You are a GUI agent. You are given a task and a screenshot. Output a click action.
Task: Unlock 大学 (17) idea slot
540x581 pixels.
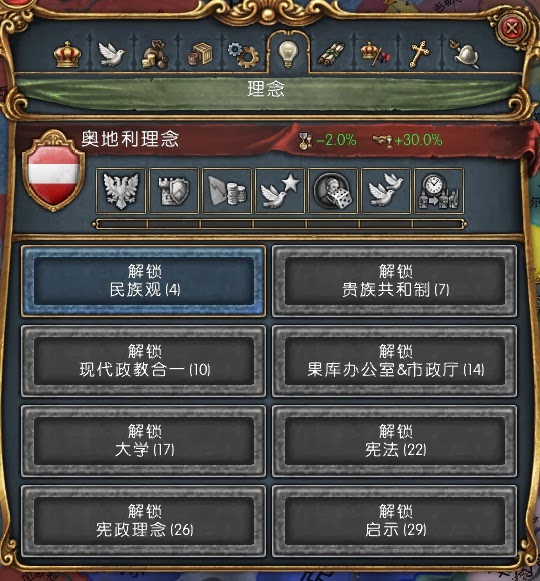coord(144,441)
